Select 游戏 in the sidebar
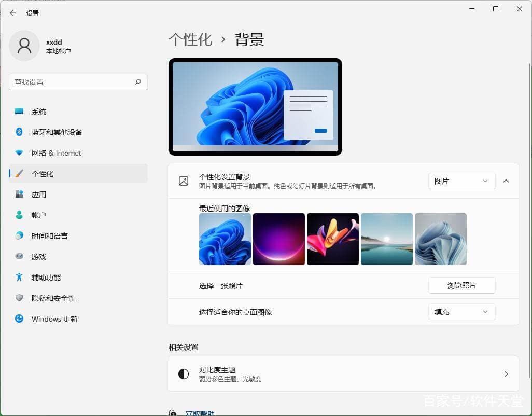Screen dimensions: 532x416 coord(78,256)
